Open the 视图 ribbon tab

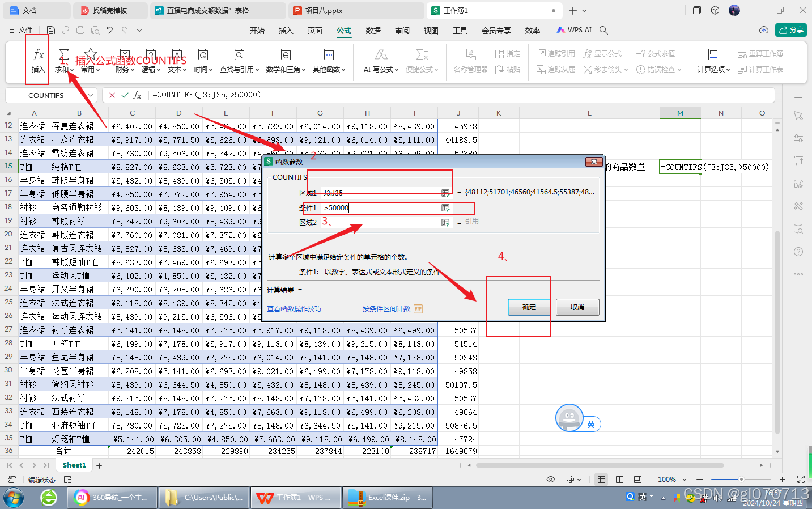pyautogui.click(x=431, y=31)
